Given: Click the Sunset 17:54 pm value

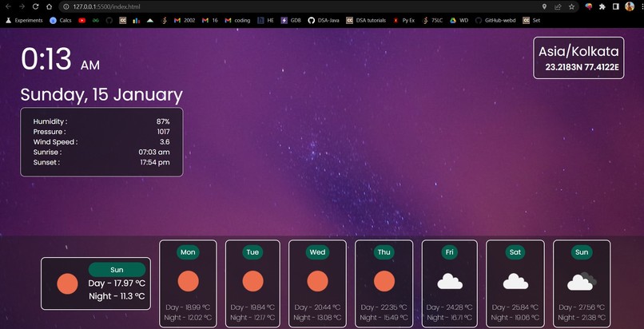Looking at the screenshot, I should tap(155, 162).
